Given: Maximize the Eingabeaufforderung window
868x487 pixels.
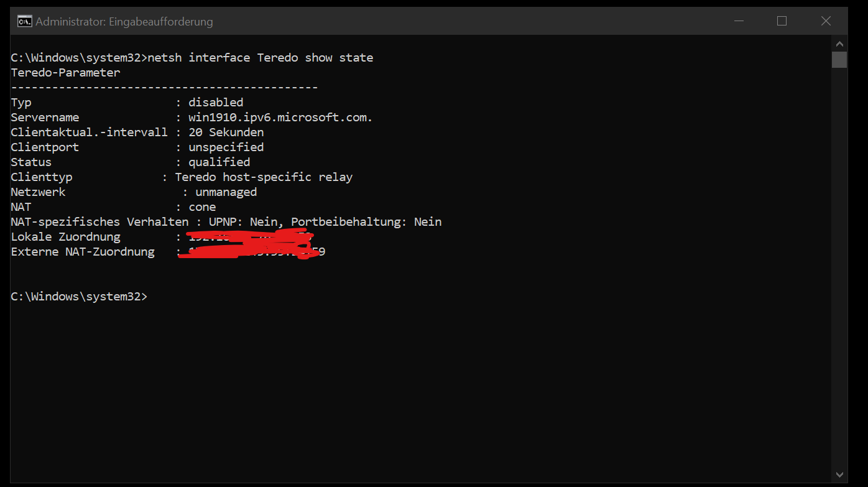Looking at the screenshot, I should pos(782,21).
